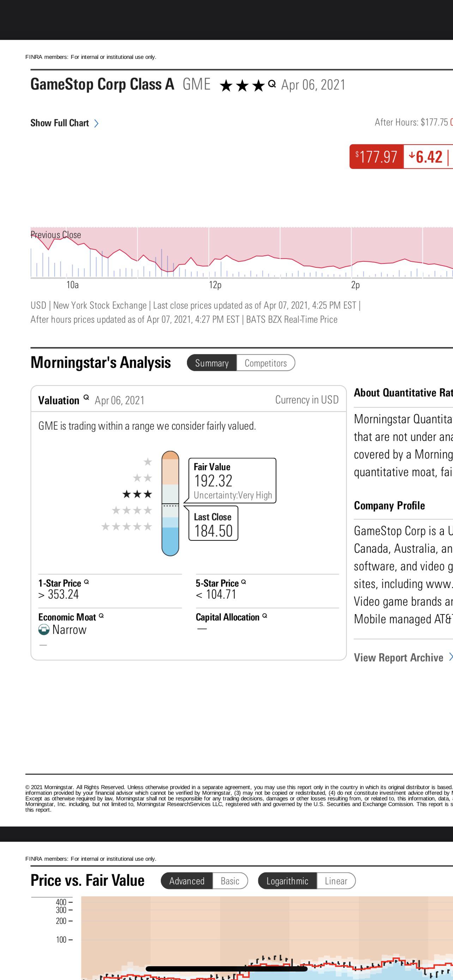Switch to the Competitors tab
Screen dimensions: 453x980
[266, 363]
